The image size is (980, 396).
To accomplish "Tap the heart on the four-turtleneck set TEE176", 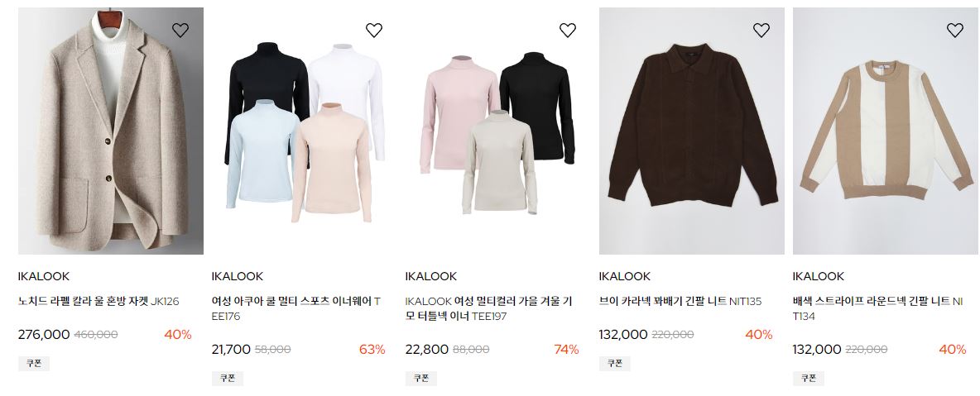I will point(374,30).
